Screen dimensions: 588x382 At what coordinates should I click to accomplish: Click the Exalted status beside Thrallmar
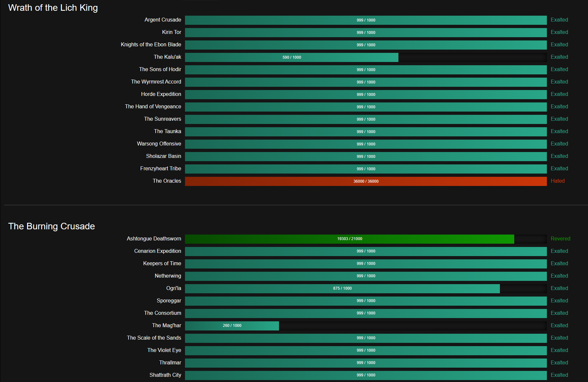point(559,363)
